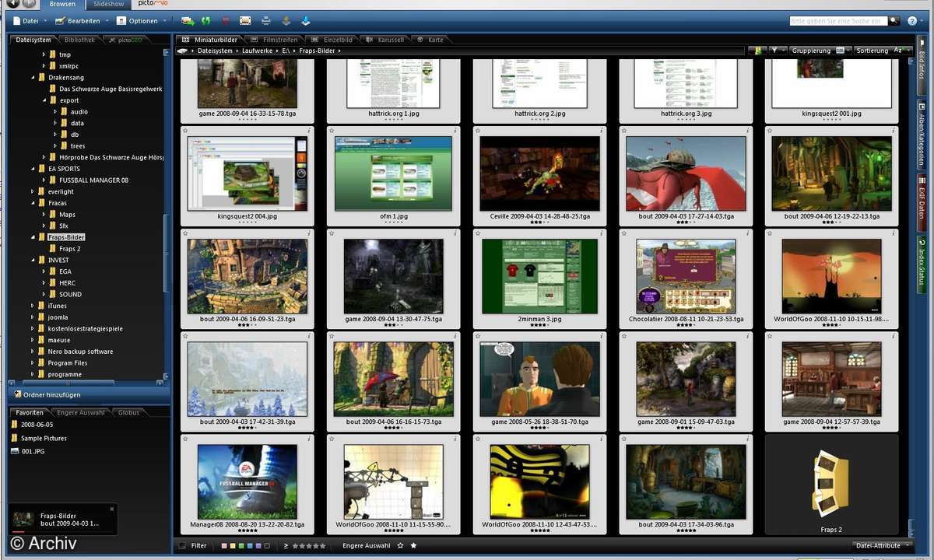934x560 pixels.
Task: Click Fraps-Bilder in the breadcrumb path
Action: tap(318, 51)
